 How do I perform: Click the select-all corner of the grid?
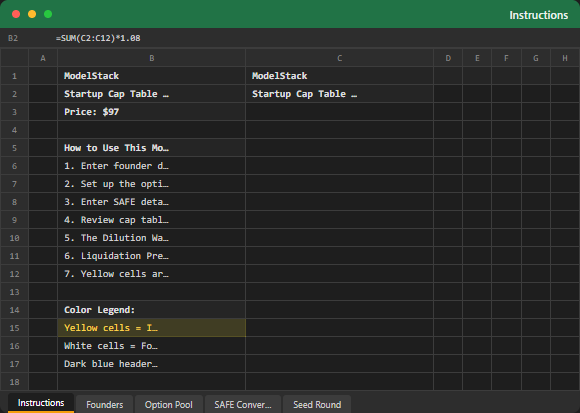click(x=14, y=58)
